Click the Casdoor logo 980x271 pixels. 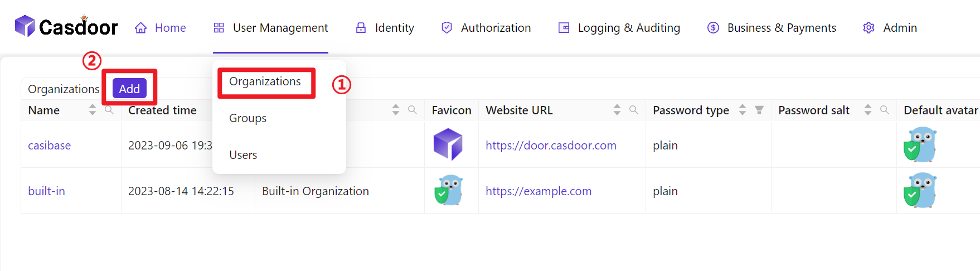pos(66,27)
